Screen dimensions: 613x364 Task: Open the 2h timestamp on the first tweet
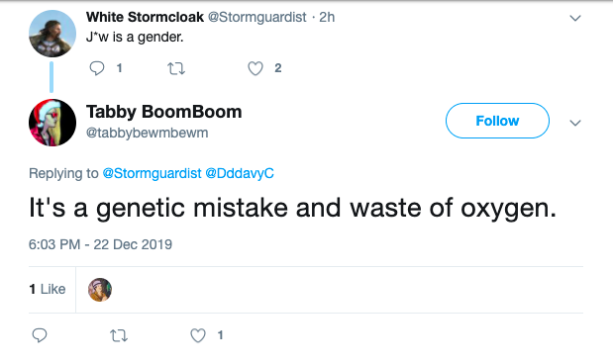(327, 17)
